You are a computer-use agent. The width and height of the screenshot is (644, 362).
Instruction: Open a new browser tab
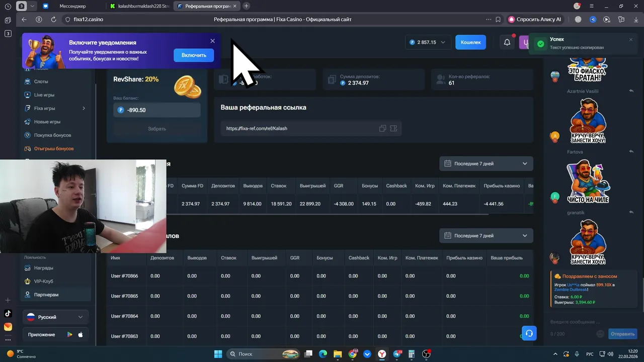[x=246, y=6]
